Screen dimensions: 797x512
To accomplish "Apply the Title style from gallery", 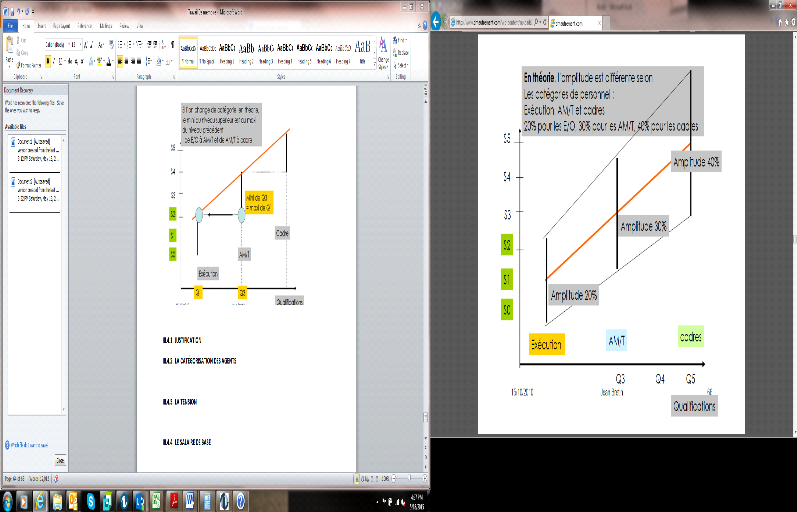I will click(x=362, y=52).
